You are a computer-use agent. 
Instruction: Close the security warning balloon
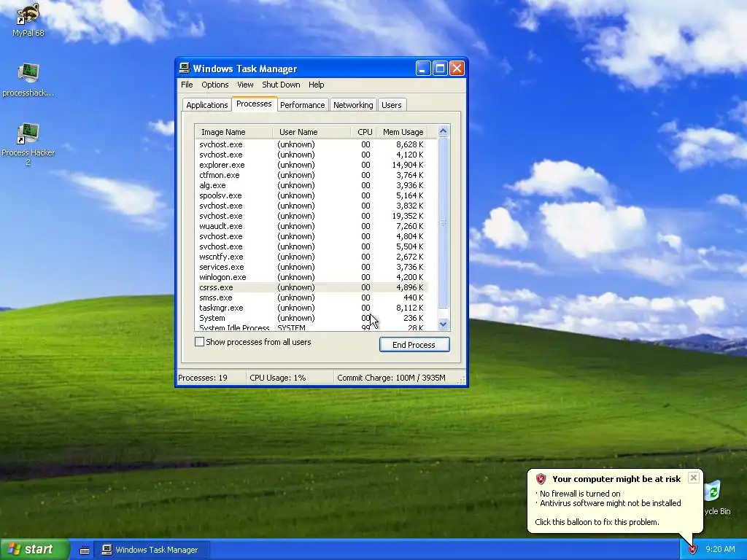694,478
